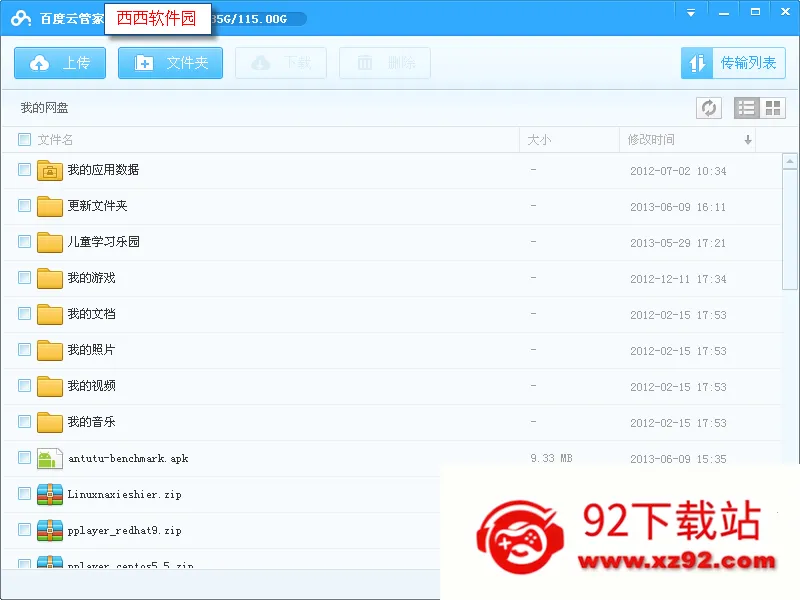Click the 9.33 MB size value
The width and height of the screenshot is (800, 600).
pos(551,458)
